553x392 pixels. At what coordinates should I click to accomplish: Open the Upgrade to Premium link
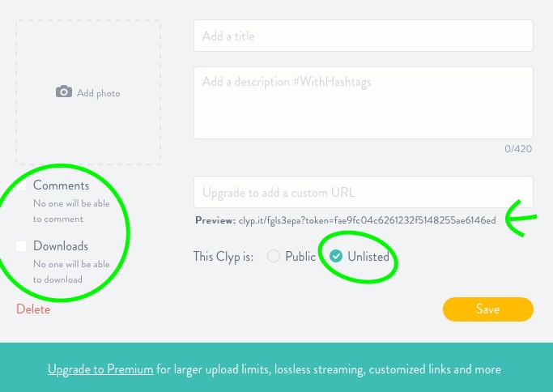(100, 369)
